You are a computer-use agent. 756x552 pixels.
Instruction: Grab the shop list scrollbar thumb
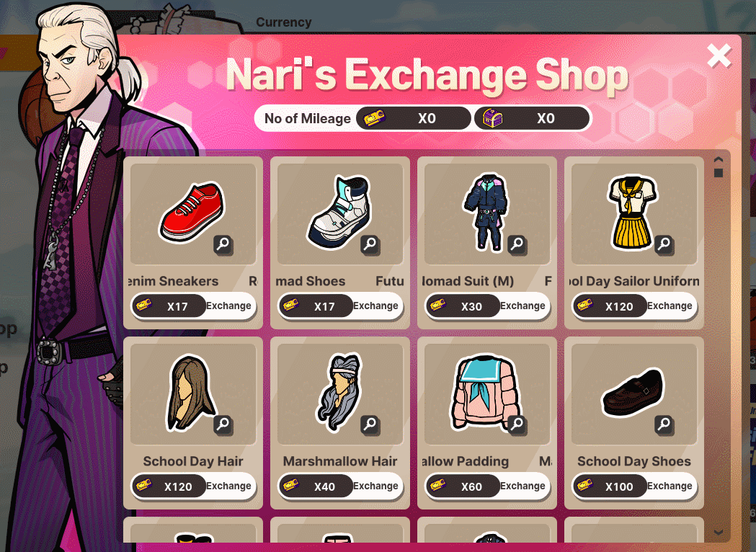click(x=719, y=173)
